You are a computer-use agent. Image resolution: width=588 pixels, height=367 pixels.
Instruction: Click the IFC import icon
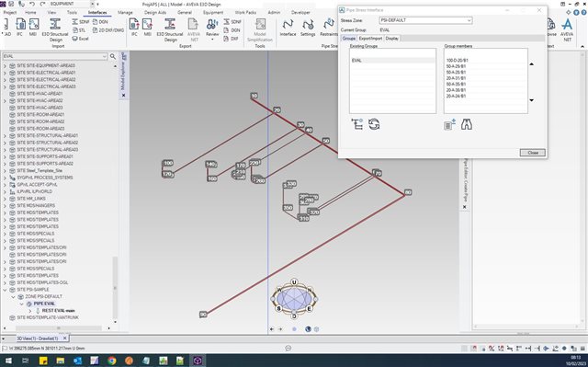[19, 28]
